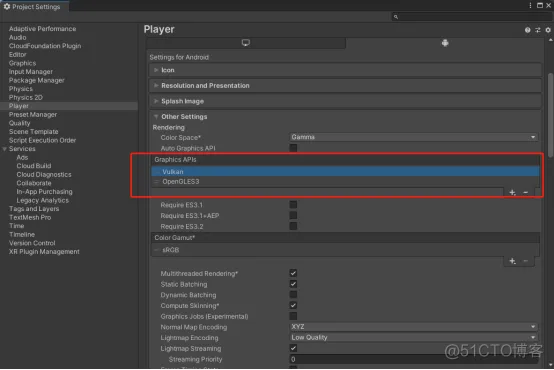Open Version Control settings
The height and width of the screenshot is (370, 554).
click(32, 243)
